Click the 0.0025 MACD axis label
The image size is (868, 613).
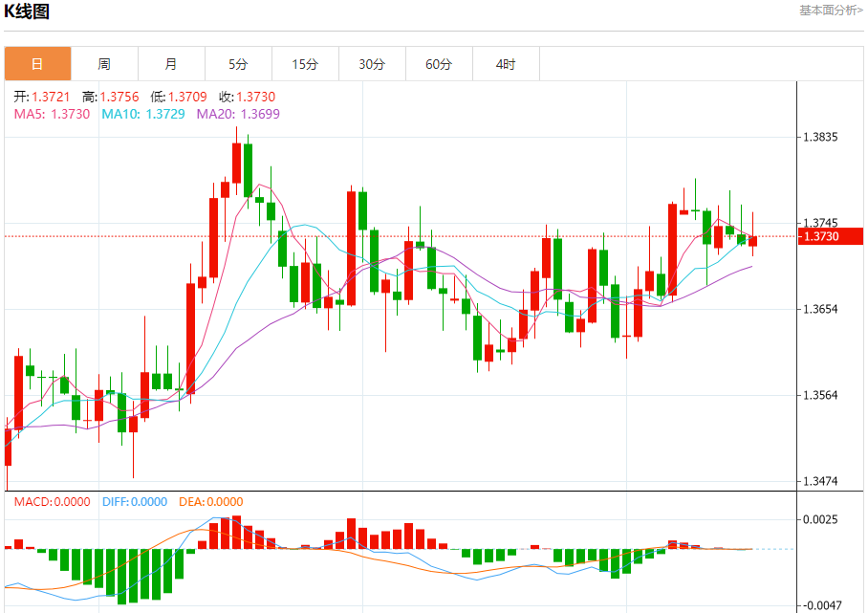coord(820,519)
